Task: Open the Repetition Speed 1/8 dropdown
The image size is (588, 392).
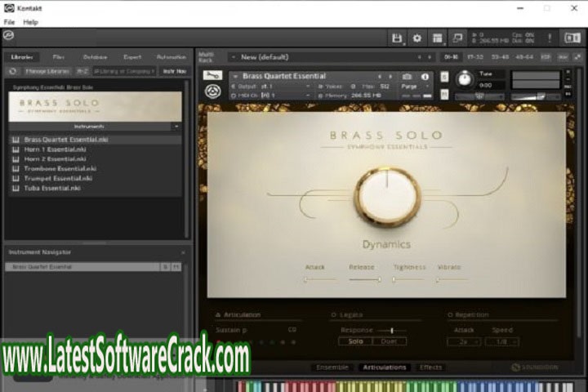Action: click(x=502, y=341)
